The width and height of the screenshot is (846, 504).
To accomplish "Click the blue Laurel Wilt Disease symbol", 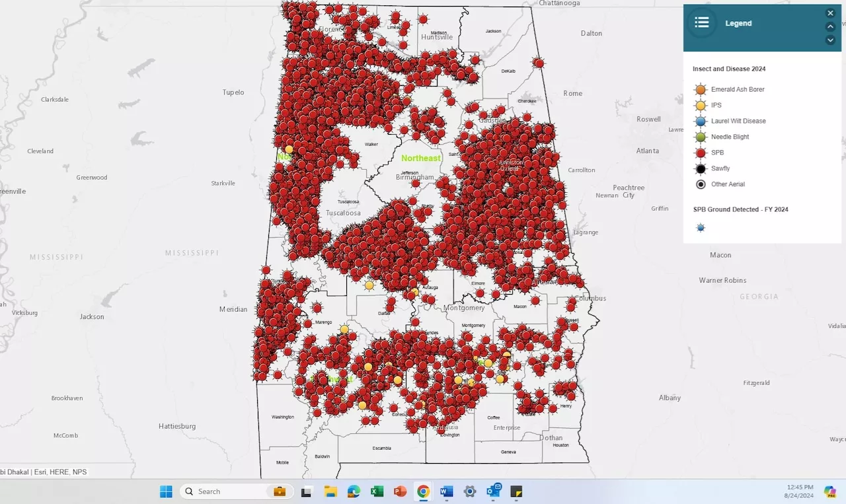I will pos(701,121).
